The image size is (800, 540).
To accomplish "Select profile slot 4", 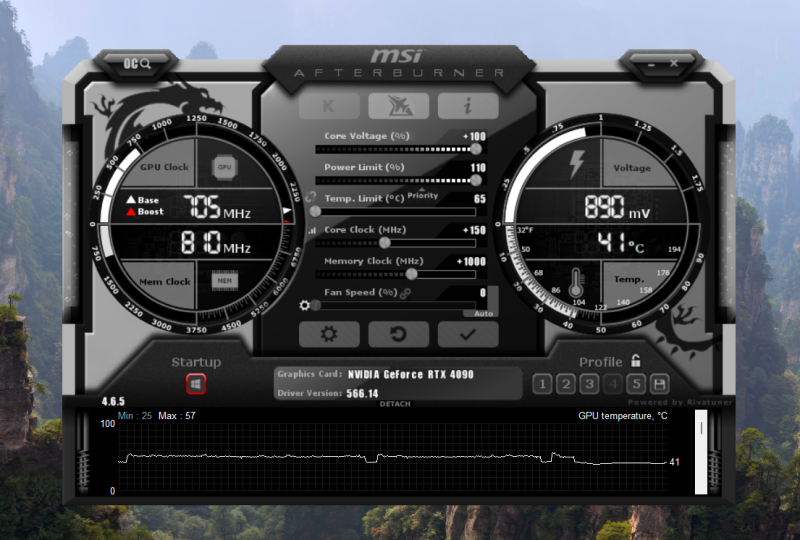I will click(x=613, y=384).
